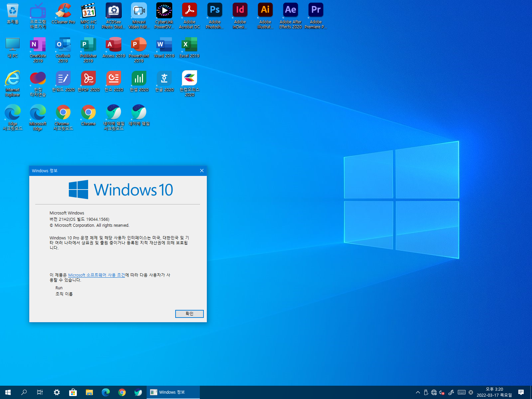The image size is (532, 399).
Task: Open the Windows Start menu
Action: 8,392
